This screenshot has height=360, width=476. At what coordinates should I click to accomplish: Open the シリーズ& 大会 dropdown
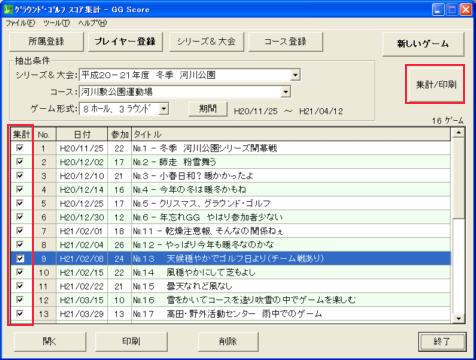pyautogui.click(x=295, y=75)
